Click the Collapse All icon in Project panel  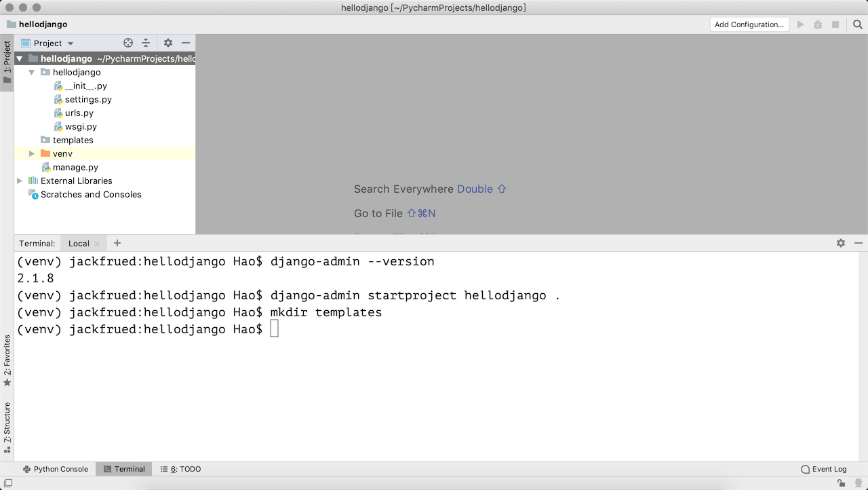[146, 43]
